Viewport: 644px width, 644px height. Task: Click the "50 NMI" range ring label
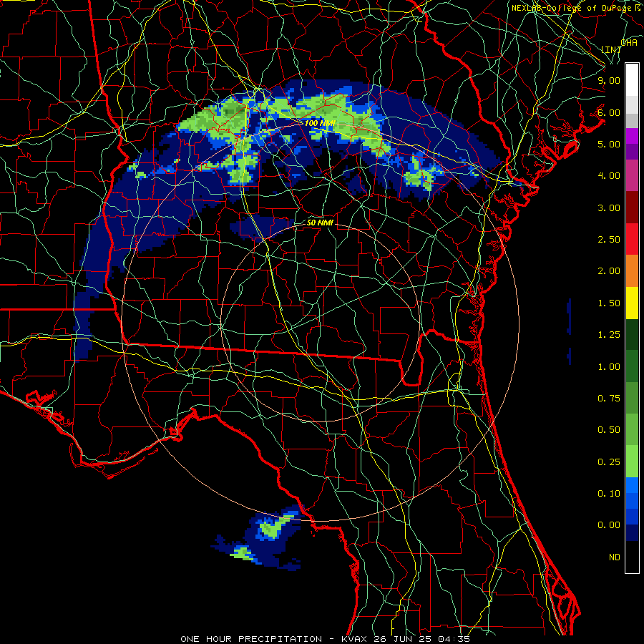pyautogui.click(x=320, y=223)
